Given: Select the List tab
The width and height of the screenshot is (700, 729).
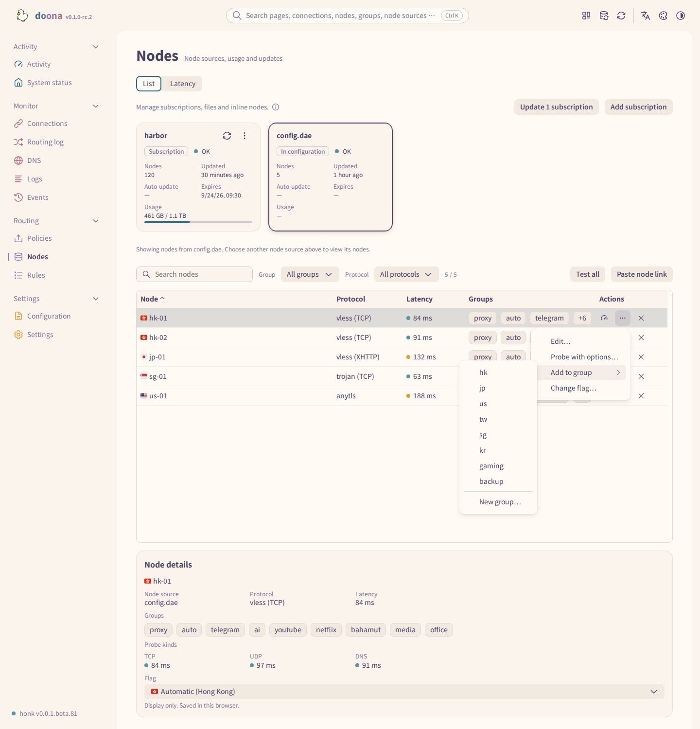Looking at the screenshot, I should tap(149, 84).
